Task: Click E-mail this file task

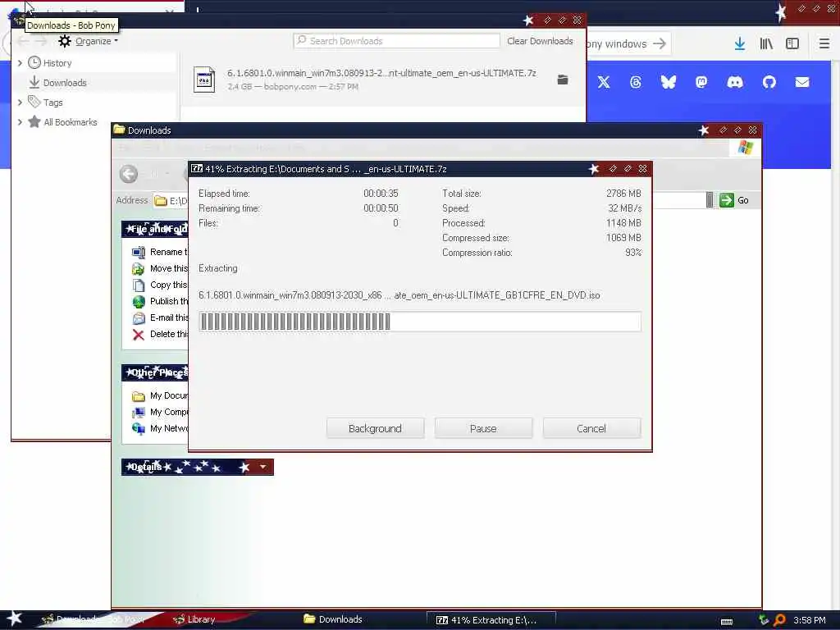Action: (160, 317)
